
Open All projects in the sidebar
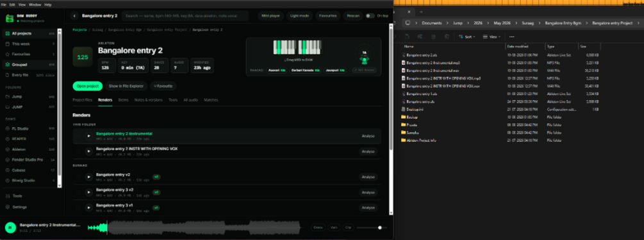tap(29, 33)
